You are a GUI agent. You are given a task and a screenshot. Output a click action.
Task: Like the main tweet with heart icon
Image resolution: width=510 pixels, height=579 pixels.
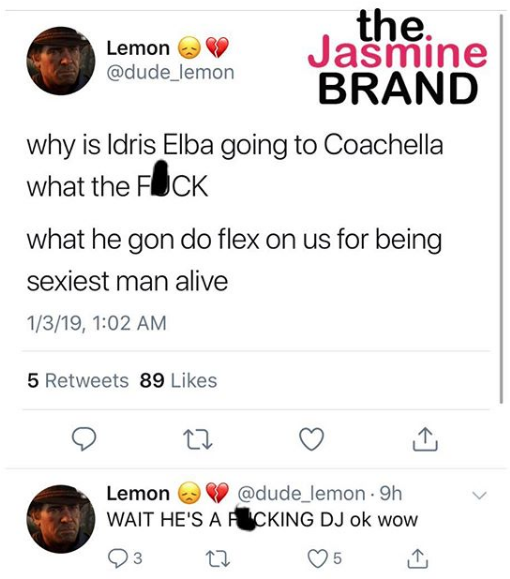311,439
